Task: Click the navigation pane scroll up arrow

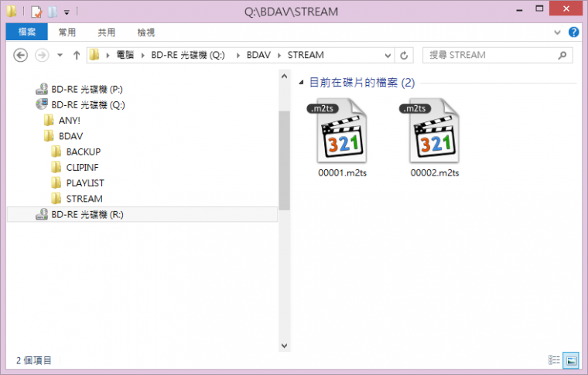Action: tap(284, 77)
